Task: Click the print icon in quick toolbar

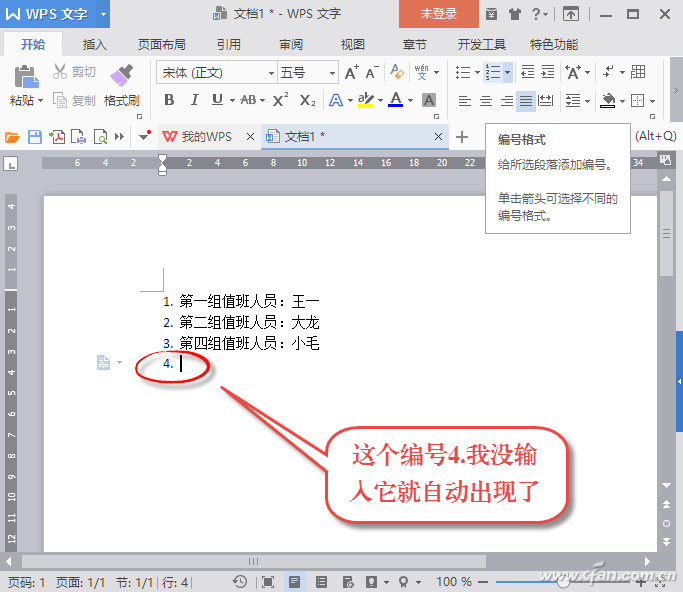Action: click(x=78, y=137)
